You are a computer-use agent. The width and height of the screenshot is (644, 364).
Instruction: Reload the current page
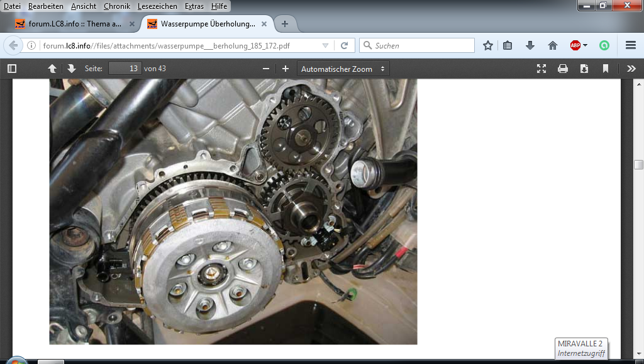tap(344, 45)
